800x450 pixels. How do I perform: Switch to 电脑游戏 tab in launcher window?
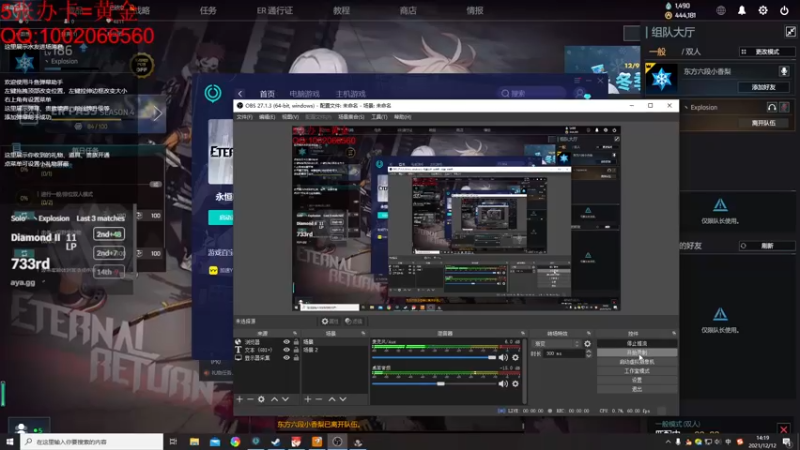[x=304, y=94]
